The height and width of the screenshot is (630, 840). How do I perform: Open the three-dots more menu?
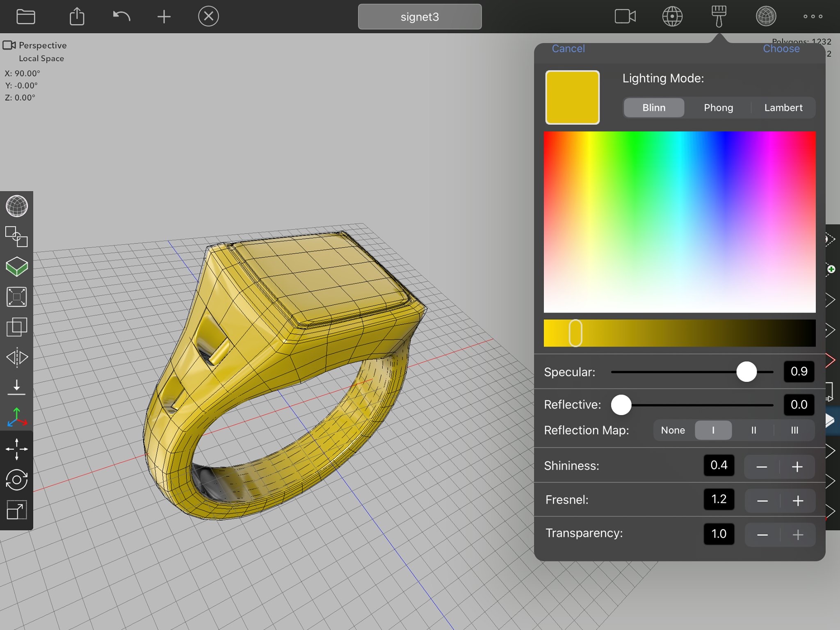pyautogui.click(x=813, y=17)
